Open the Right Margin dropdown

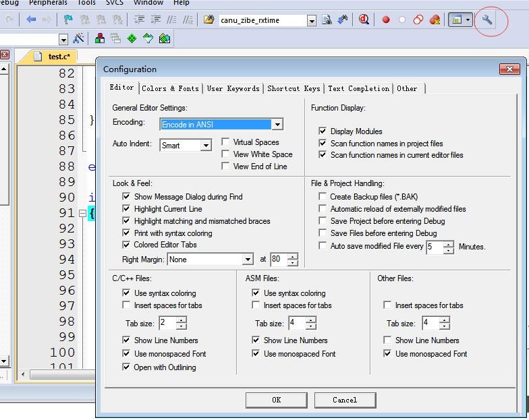pos(248,259)
